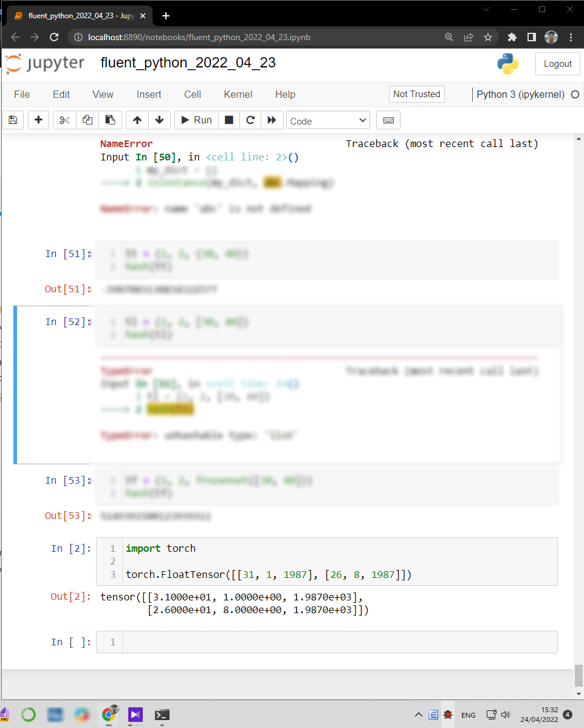This screenshot has height=728, width=584.
Task: Toggle the Not Trusted notebook status
Action: click(x=416, y=94)
